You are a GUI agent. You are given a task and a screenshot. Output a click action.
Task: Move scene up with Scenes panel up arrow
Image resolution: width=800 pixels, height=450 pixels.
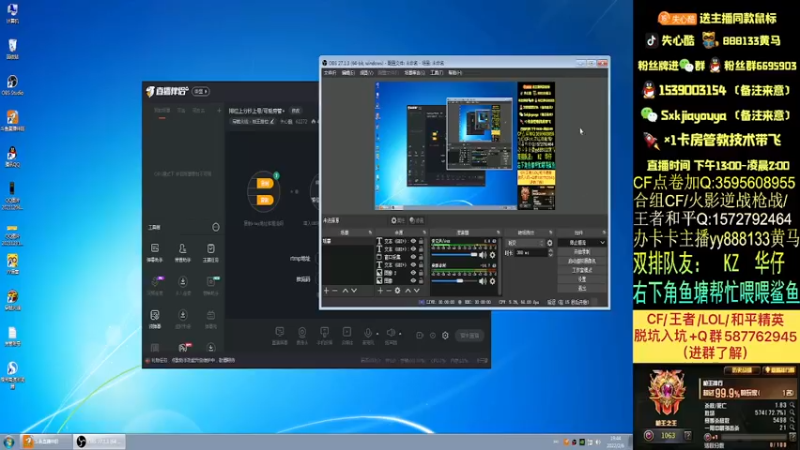(345, 290)
